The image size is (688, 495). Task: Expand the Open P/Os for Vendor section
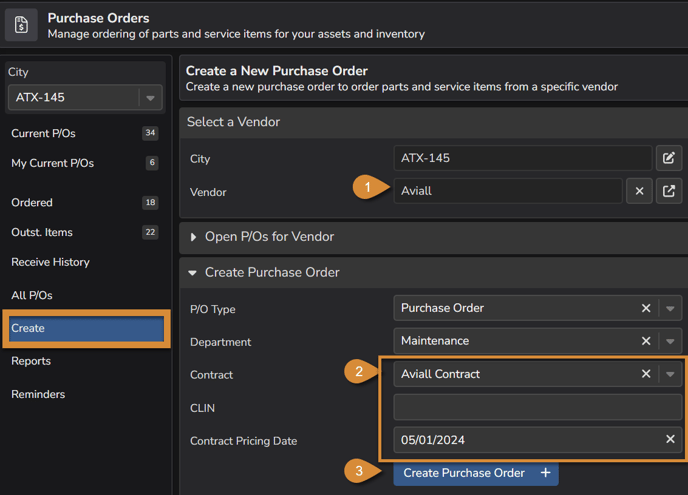tap(194, 237)
